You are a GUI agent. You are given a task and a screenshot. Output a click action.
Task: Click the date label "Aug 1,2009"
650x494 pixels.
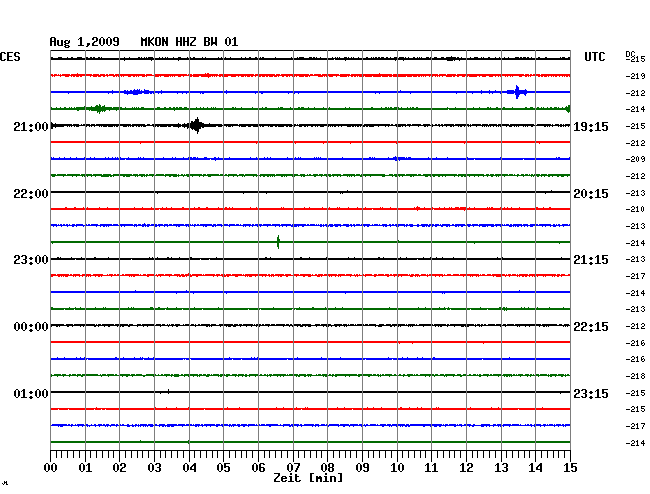coord(85,42)
